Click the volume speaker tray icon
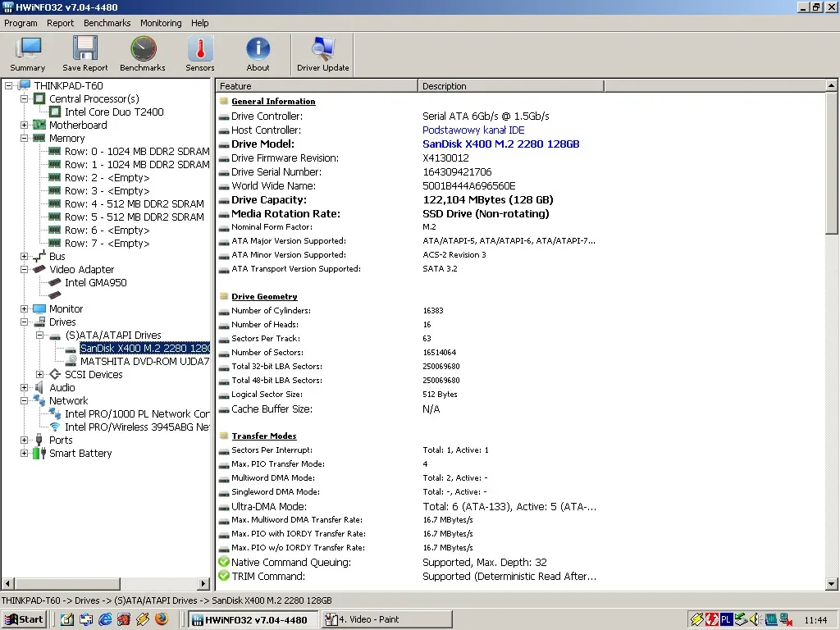 pyautogui.click(x=756, y=620)
